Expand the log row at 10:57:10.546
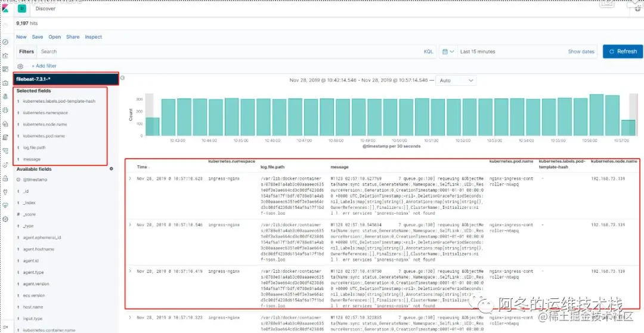The height and width of the screenshot is (333, 644). [130, 225]
